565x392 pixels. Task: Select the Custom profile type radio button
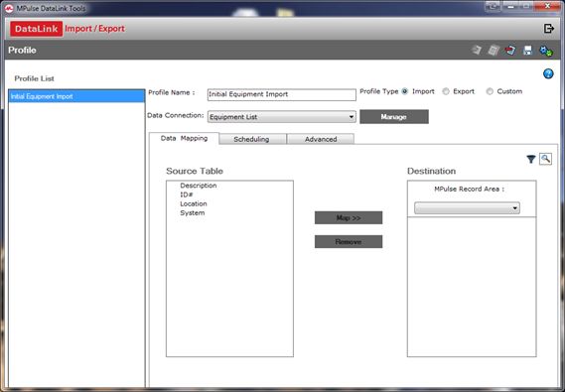pyautogui.click(x=490, y=91)
